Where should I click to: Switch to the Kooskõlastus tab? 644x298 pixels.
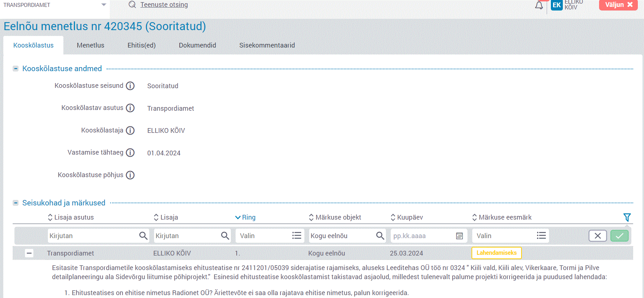tap(33, 45)
